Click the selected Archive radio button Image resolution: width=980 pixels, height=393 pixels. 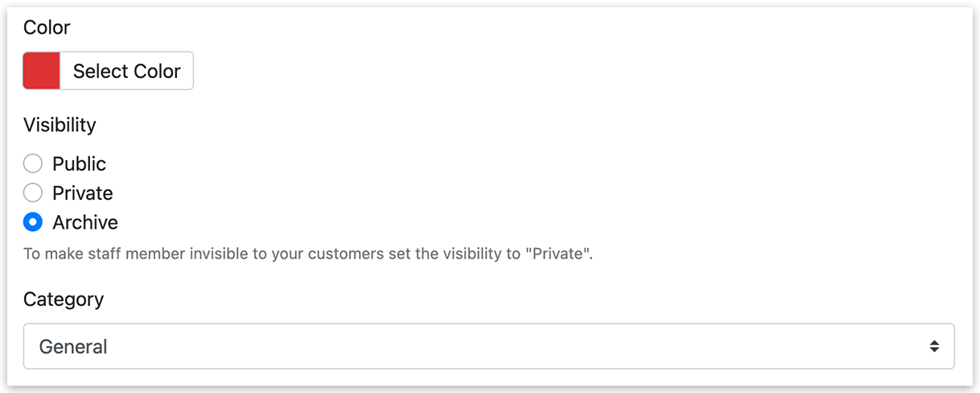click(x=33, y=222)
